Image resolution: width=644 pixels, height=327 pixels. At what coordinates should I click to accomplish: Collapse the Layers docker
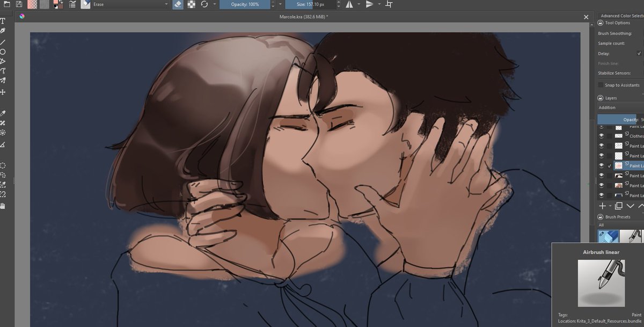(x=601, y=98)
